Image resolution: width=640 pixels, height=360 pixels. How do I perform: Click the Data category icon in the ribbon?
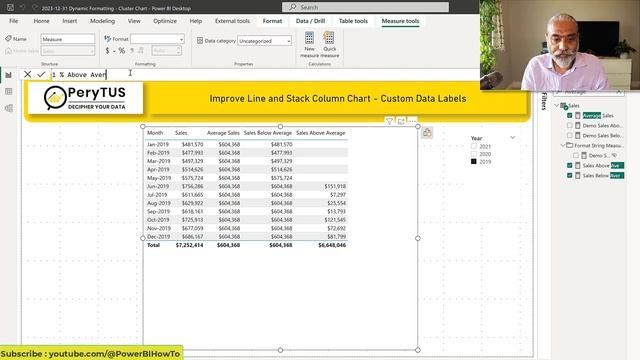(x=200, y=40)
